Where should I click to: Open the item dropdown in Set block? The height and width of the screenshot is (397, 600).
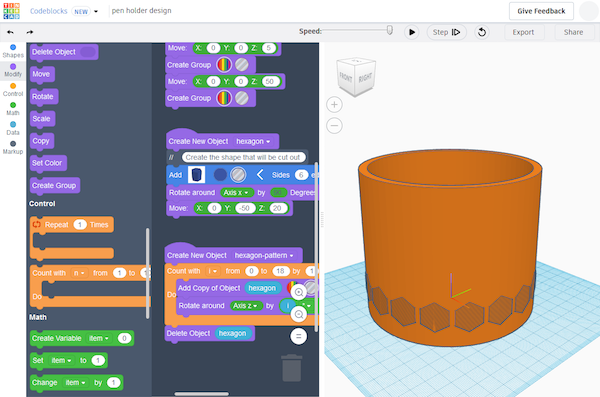tap(62, 360)
